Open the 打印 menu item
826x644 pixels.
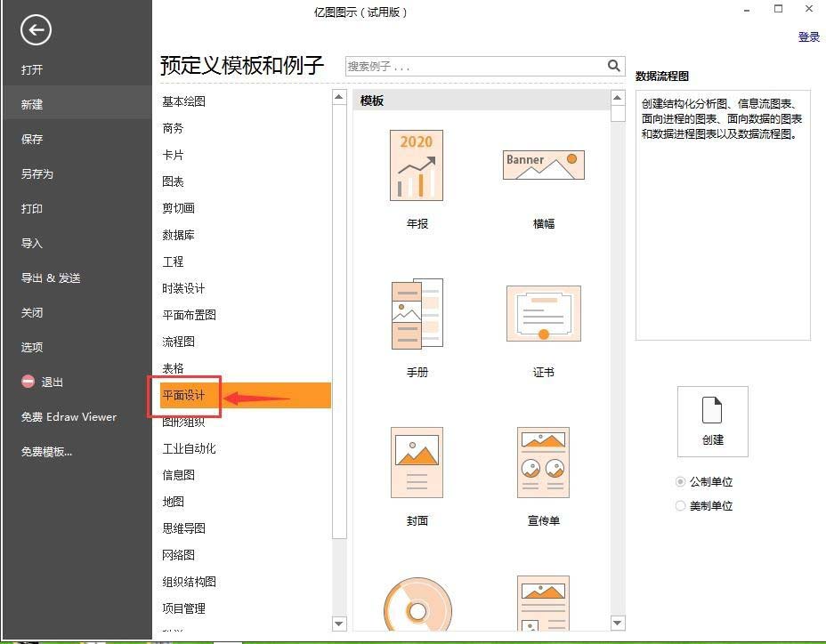click(32, 208)
